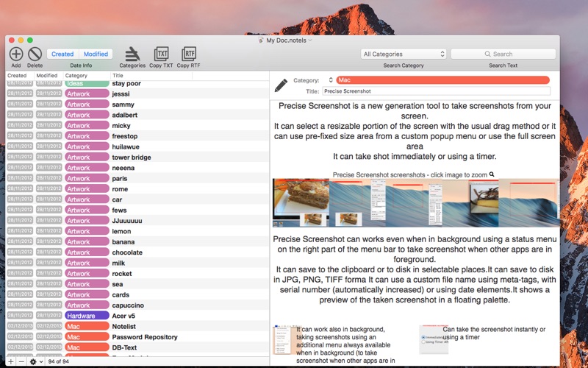Viewport: 588px width, 368px height.
Task: Click the minus button below the list
Action: click(21, 362)
